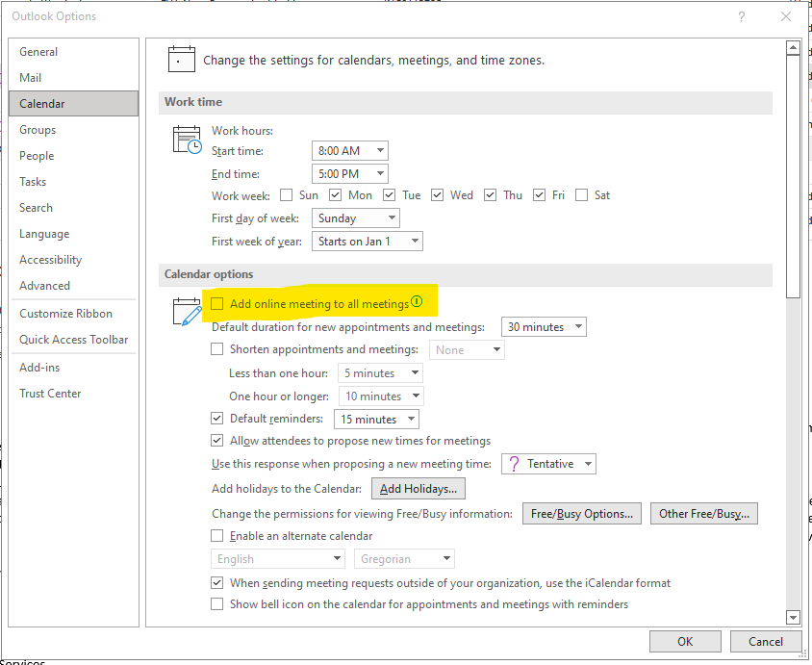Viewport: 812px width, 665px height.
Task: Click the work hours clock icon
Action: (186, 139)
